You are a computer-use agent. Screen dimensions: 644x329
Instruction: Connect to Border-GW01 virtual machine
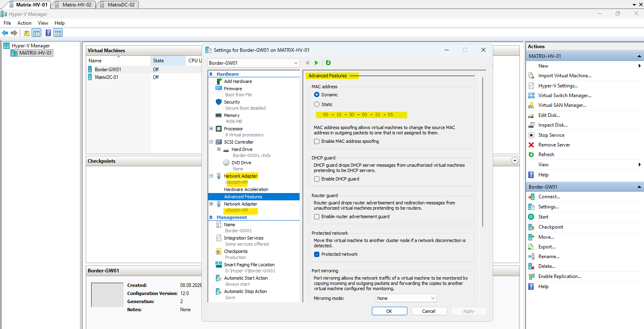[x=549, y=197]
